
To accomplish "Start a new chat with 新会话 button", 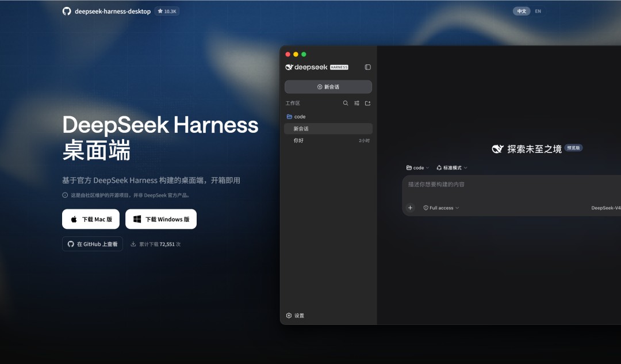I will 328,87.
